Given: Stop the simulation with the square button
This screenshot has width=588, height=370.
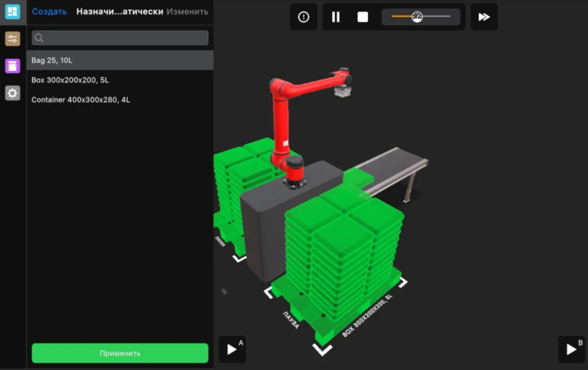Looking at the screenshot, I should click(x=363, y=17).
